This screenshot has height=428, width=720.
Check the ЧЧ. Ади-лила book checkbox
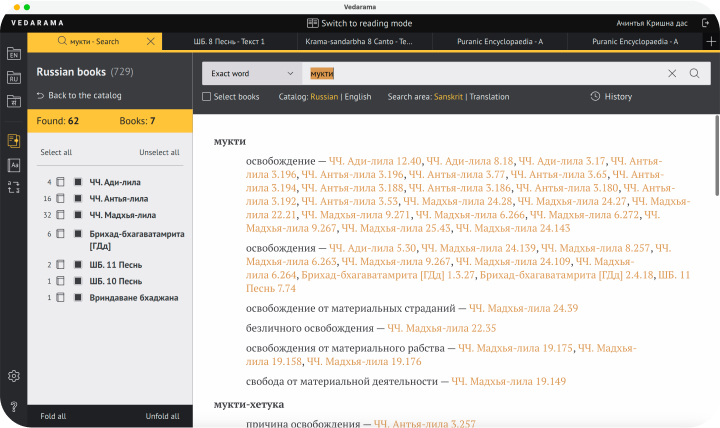pyautogui.click(x=61, y=182)
